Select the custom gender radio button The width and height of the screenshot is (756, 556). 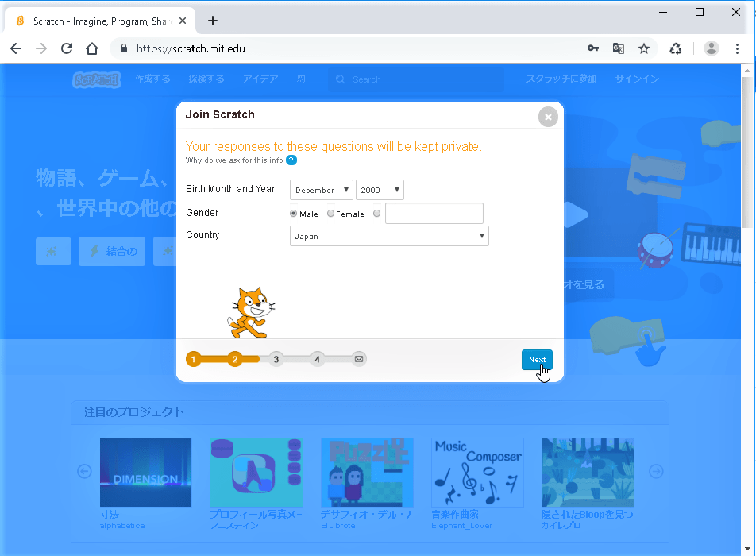[x=376, y=213]
